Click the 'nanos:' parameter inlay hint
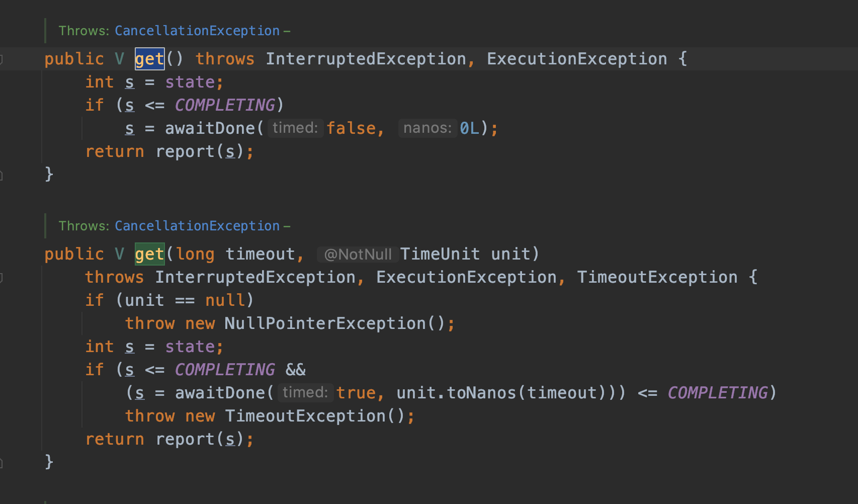The width and height of the screenshot is (858, 504). pyautogui.click(x=427, y=128)
